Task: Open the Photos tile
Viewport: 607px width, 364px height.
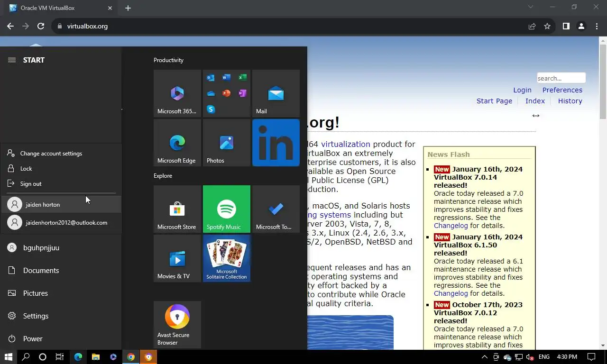Action: (x=227, y=143)
